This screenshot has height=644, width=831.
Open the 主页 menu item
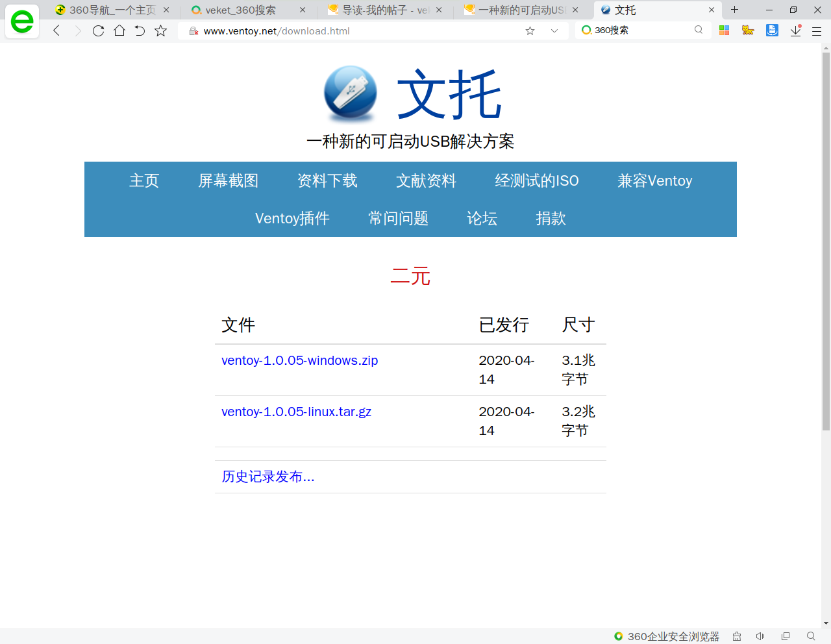144,180
